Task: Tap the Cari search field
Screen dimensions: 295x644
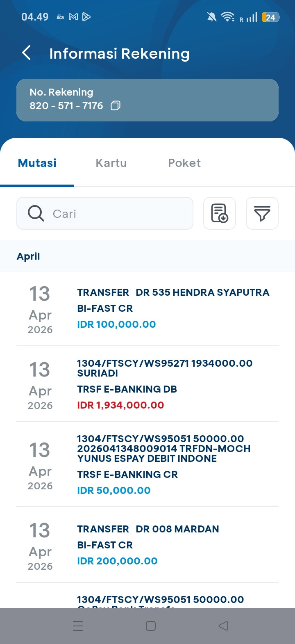Action: tap(119, 213)
